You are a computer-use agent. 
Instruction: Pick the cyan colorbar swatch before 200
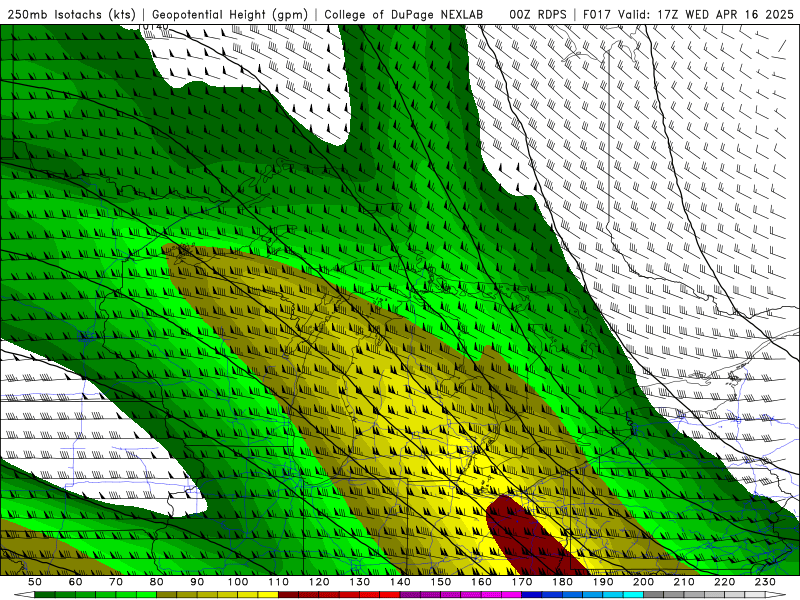(633, 595)
